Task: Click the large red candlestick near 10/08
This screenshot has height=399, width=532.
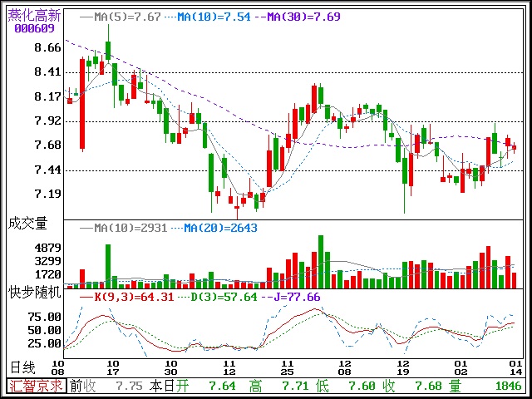Action: (82, 104)
